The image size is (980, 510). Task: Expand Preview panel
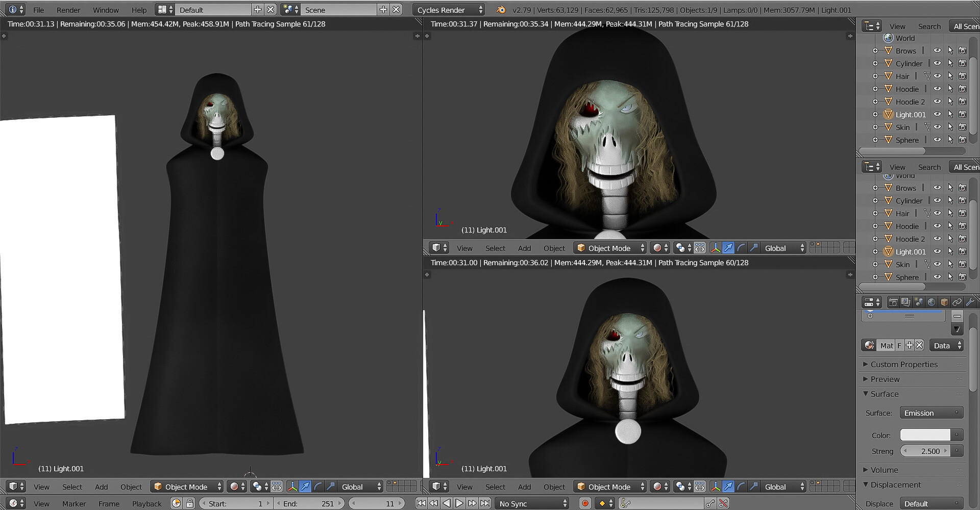pos(885,379)
